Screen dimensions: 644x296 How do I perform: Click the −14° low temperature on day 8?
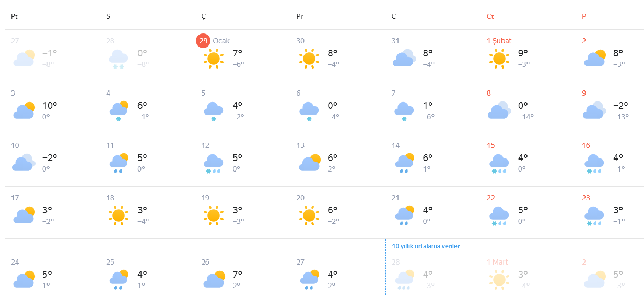525,117
